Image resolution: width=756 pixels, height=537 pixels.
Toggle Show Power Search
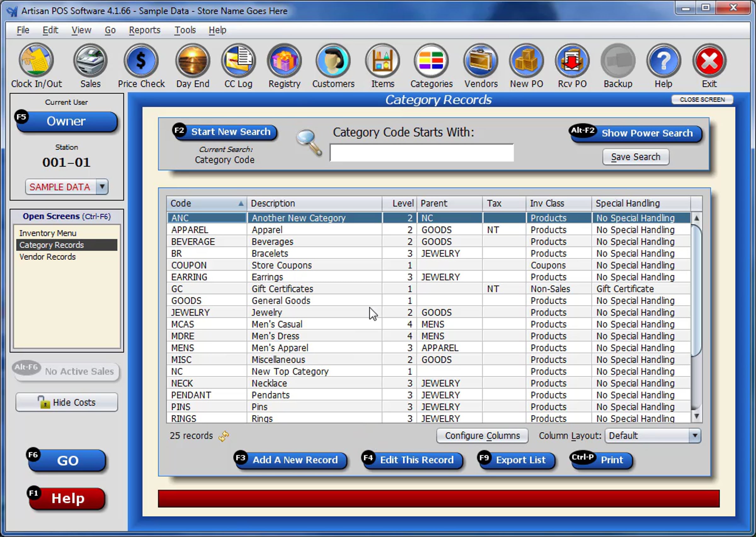pos(636,133)
